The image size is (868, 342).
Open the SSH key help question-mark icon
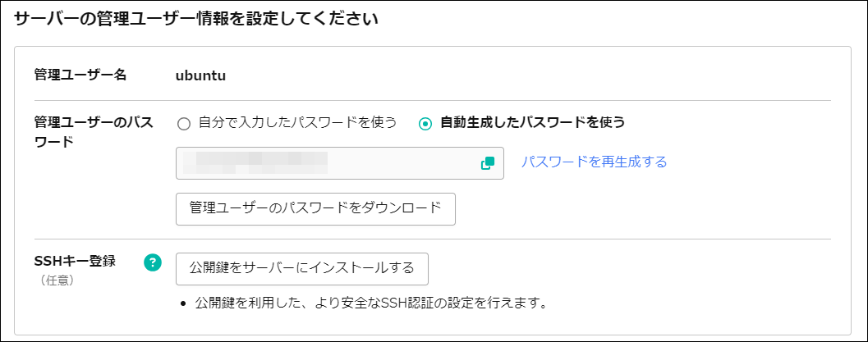tap(152, 262)
